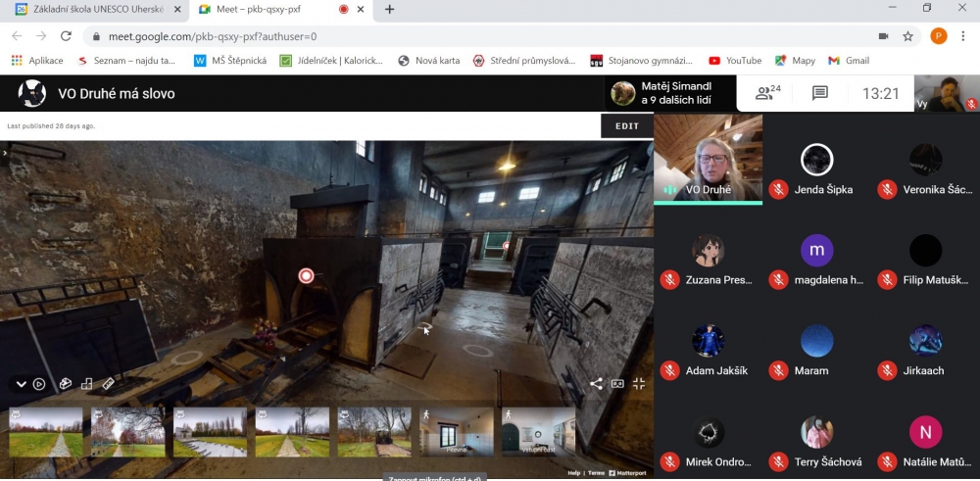Click Zuzana participant avatar
The width and height of the screenshot is (980, 481).
point(708,251)
